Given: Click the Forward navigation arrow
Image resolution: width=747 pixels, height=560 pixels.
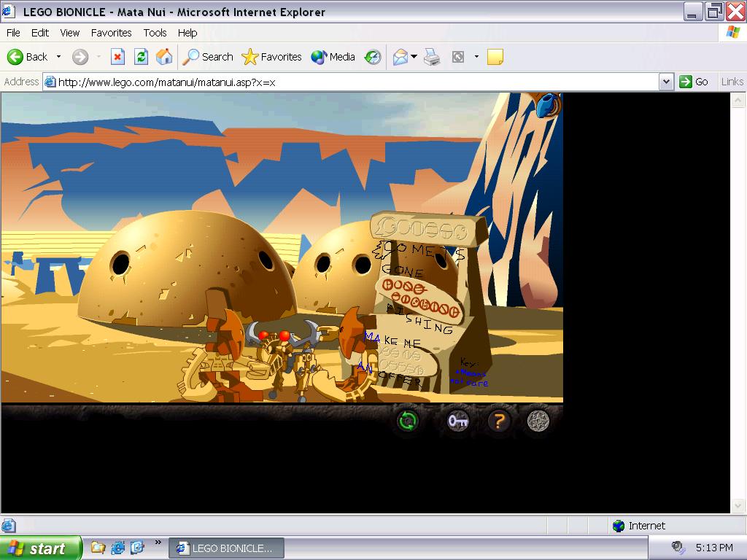Looking at the screenshot, I should coord(80,57).
